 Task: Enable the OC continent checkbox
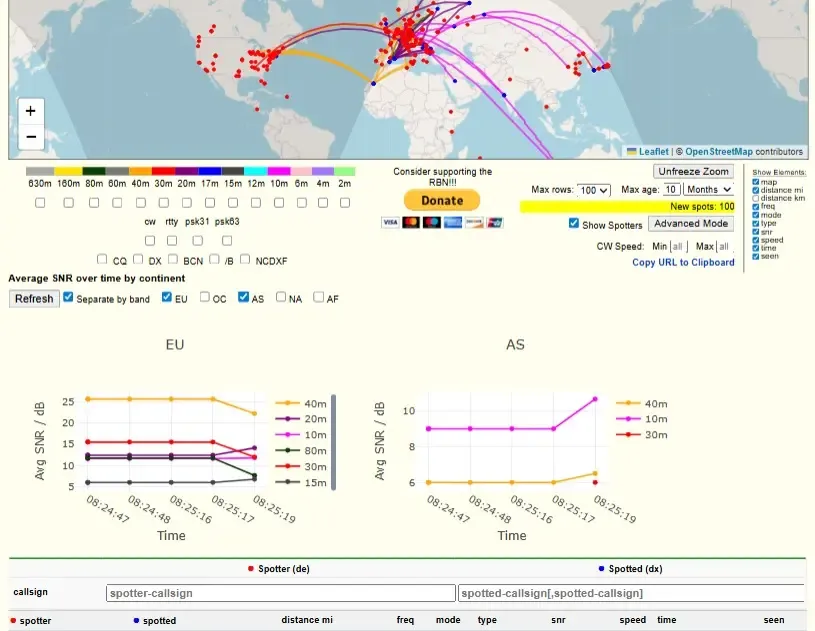[x=205, y=297]
